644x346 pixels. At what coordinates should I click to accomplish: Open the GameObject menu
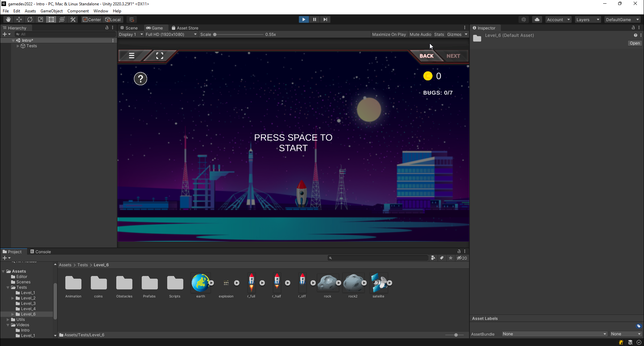(52, 11)
